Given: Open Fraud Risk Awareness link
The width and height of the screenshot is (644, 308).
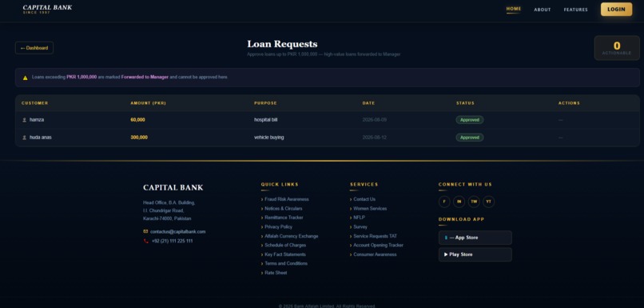Looking at the screenshot, I should coord(286,199).
